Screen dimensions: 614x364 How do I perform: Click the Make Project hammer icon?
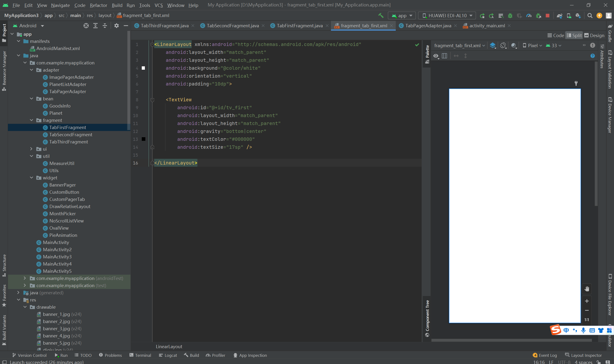coord(381,16)
